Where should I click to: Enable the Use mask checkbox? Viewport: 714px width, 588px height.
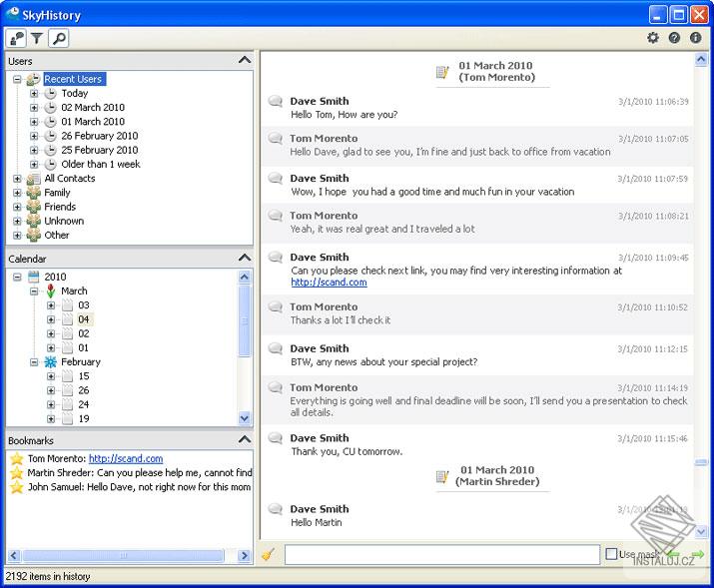pos(611,554)
